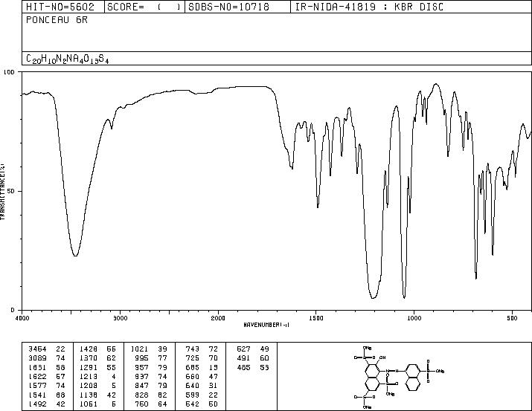Select IR-NIDA-41819 : KBR DISC text
This screenshot has height=411, width=532.
coord(369,7)
